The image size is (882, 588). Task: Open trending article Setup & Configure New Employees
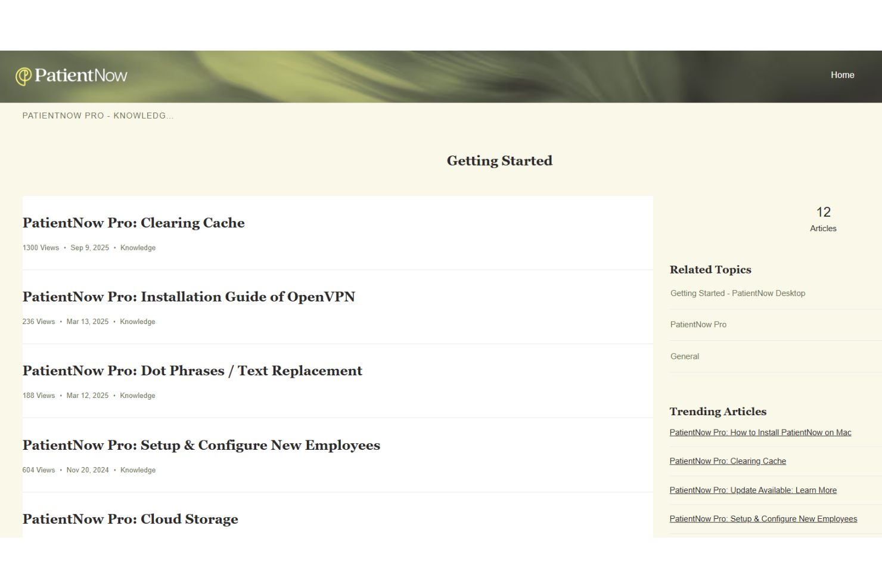763,519
